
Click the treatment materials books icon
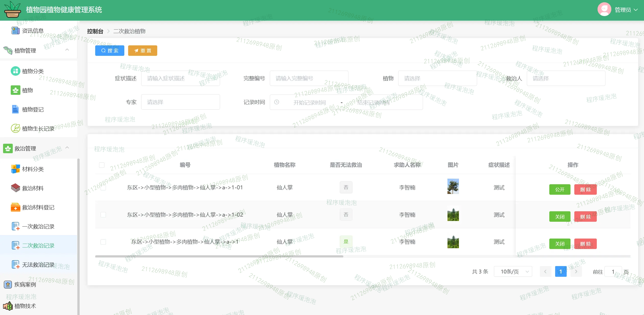pyautogui.click(x=15, y=188)
